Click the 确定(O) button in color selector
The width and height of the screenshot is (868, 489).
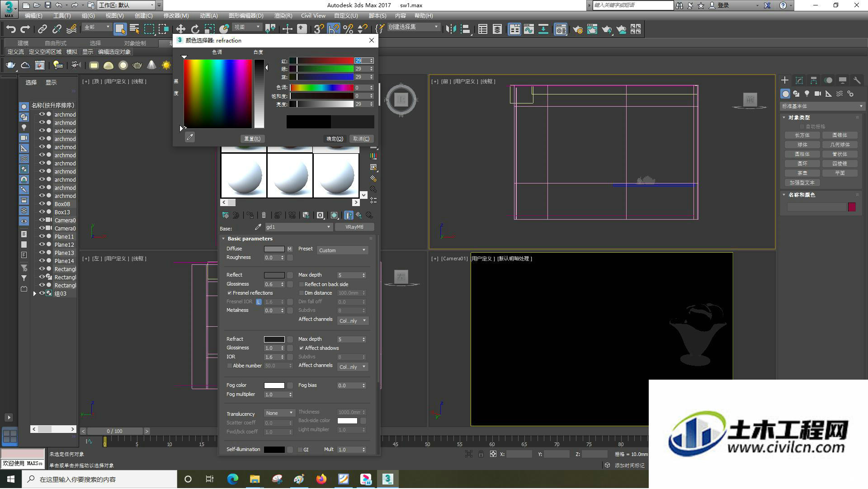(x=335, y=139)
